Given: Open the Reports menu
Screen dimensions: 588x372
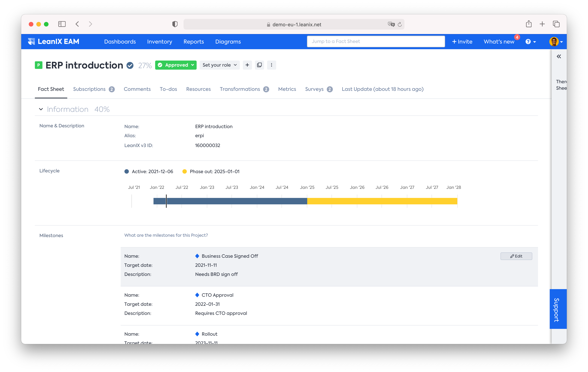Looking at the screenshot, I should 194,41.
